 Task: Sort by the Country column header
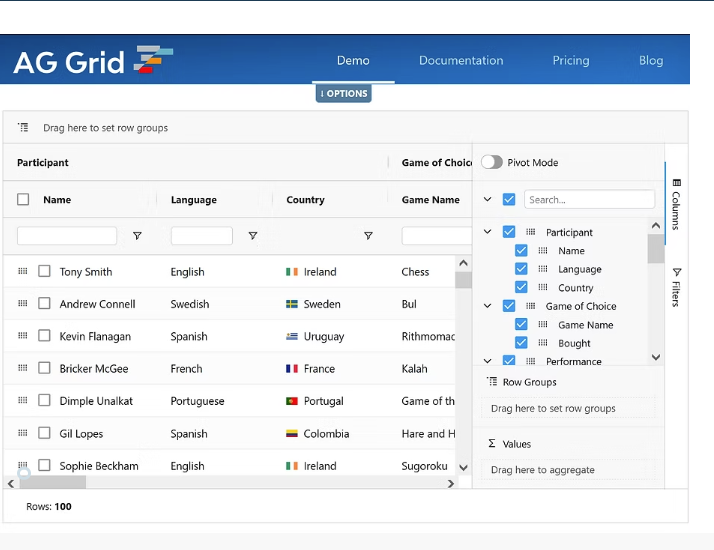point(305,199)
